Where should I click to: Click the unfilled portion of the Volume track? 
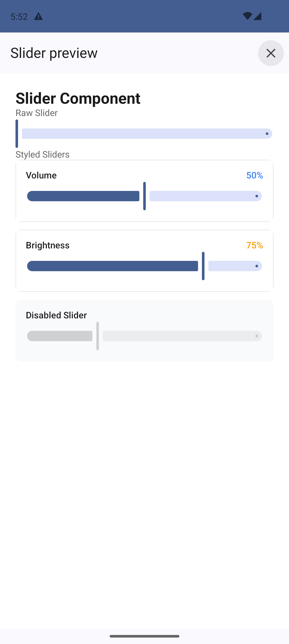click(200, 196)
